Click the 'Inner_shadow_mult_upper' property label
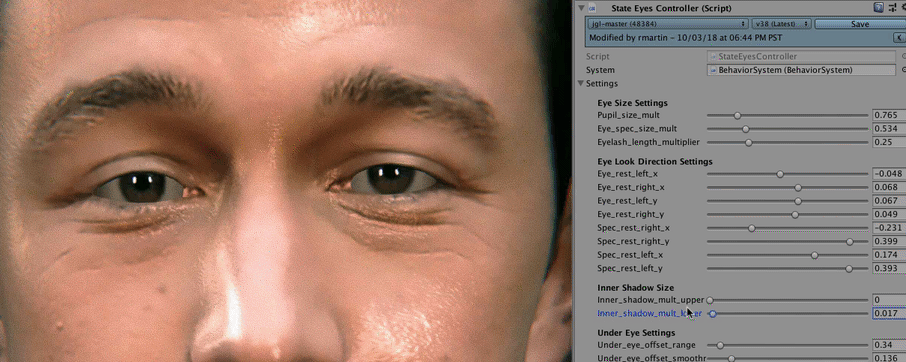This screenshot has width=906, height=362. click(x=651, y=300)
